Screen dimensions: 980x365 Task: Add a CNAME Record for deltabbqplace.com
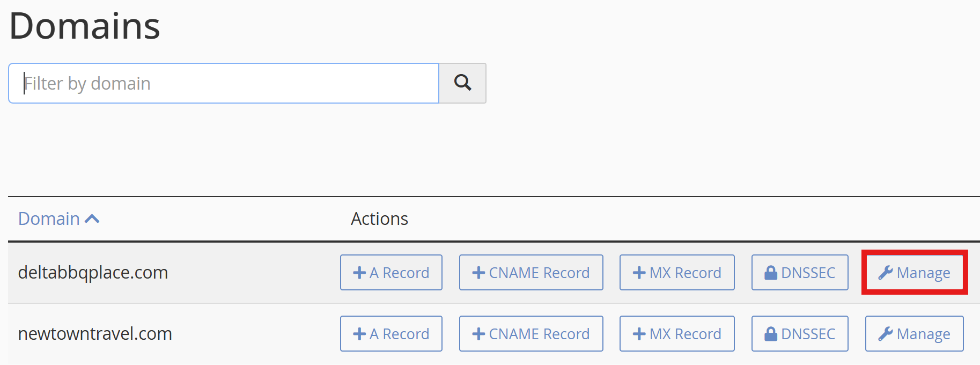531,273
